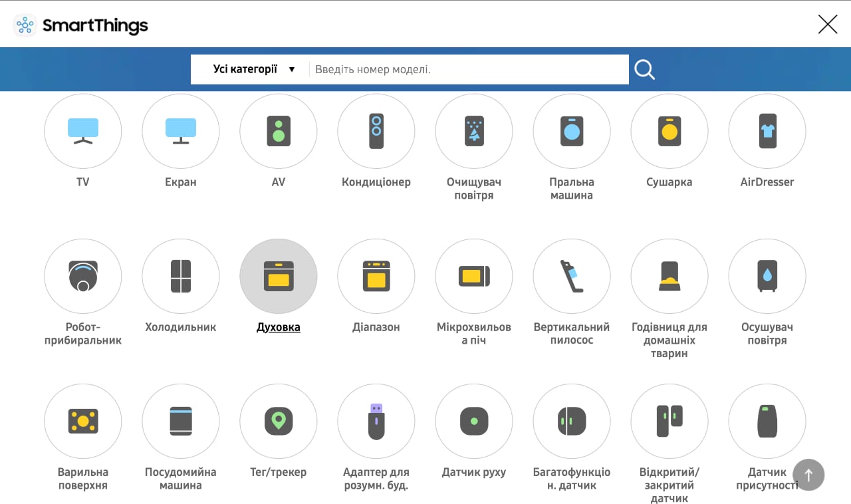Click the magnifier search button
This screenshot has width=851, height=504.
click(644, 69)
